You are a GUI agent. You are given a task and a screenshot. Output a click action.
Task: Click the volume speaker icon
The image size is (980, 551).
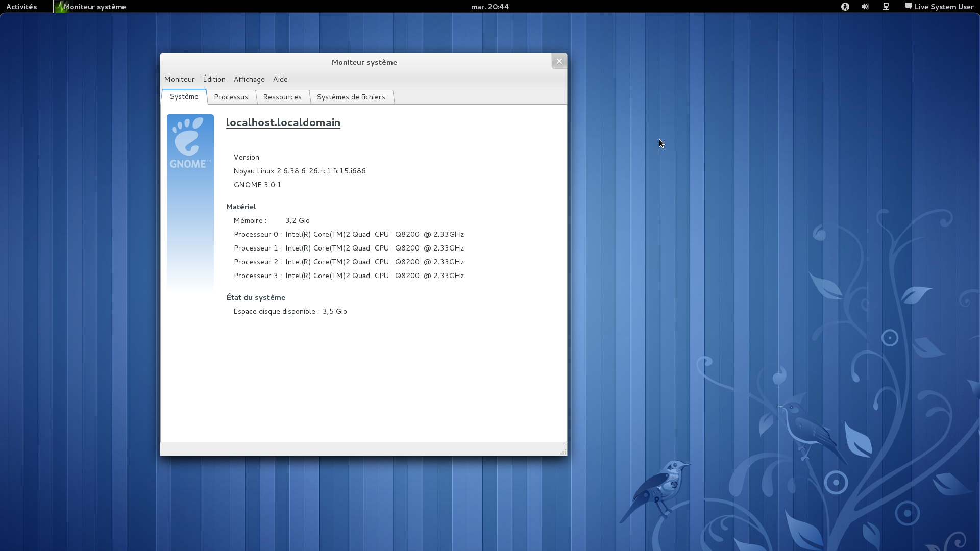point(865,7)
